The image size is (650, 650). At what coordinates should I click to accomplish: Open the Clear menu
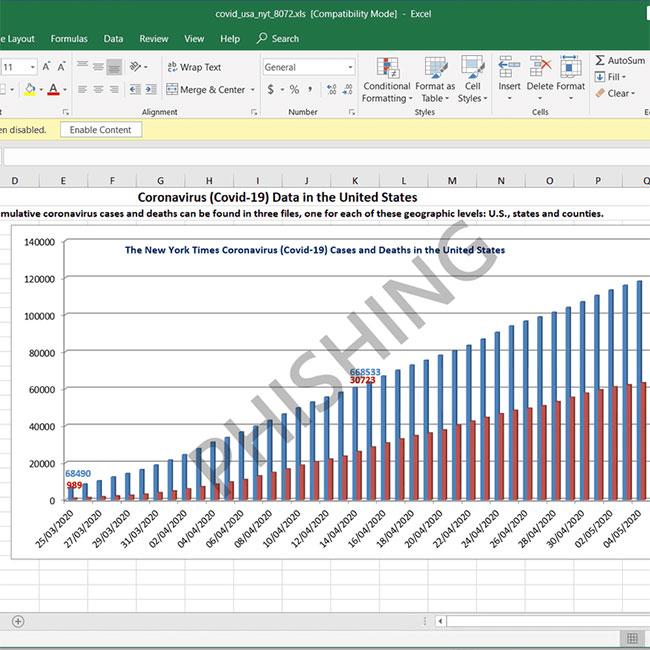click(x=615, y=93)
